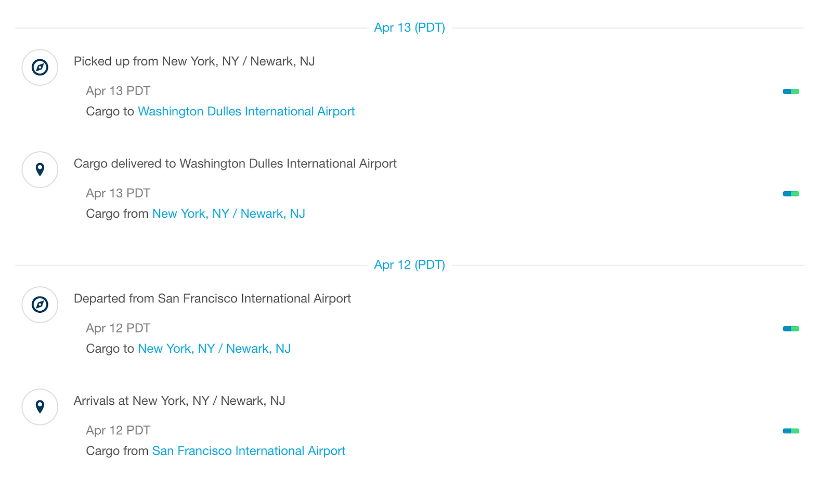Click compass icon beside Picked up from New York

[x=40, y=68]
